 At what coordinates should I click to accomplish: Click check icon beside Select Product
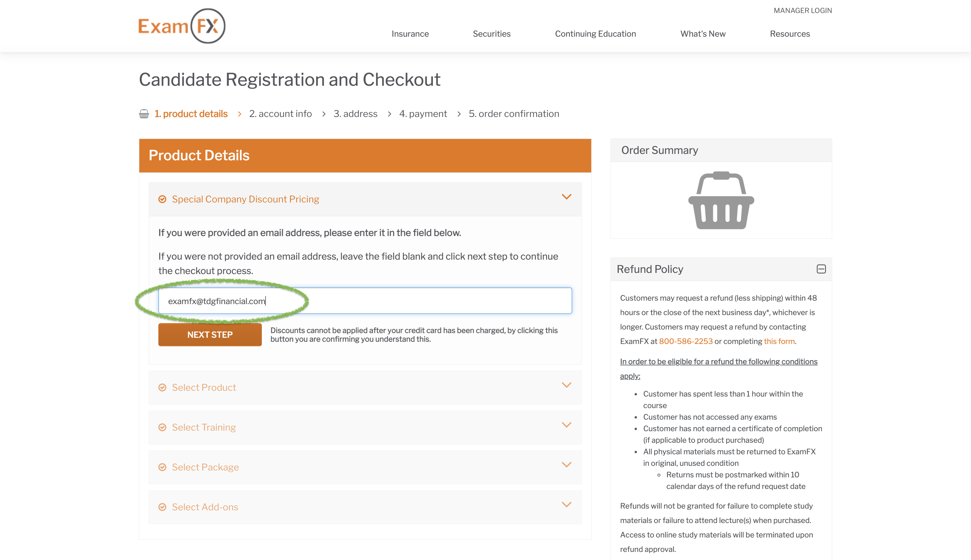tap(162, 387)
